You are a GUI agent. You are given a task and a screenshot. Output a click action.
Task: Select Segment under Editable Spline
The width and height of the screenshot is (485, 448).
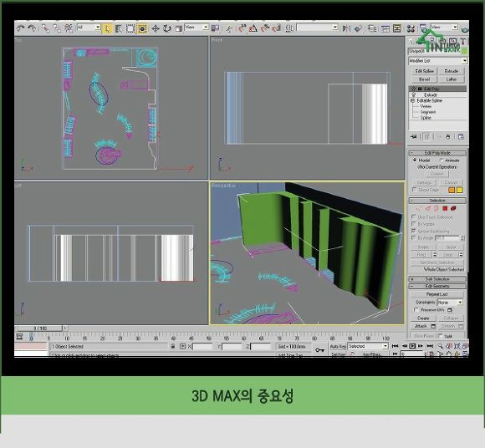[x=428, y=112]
